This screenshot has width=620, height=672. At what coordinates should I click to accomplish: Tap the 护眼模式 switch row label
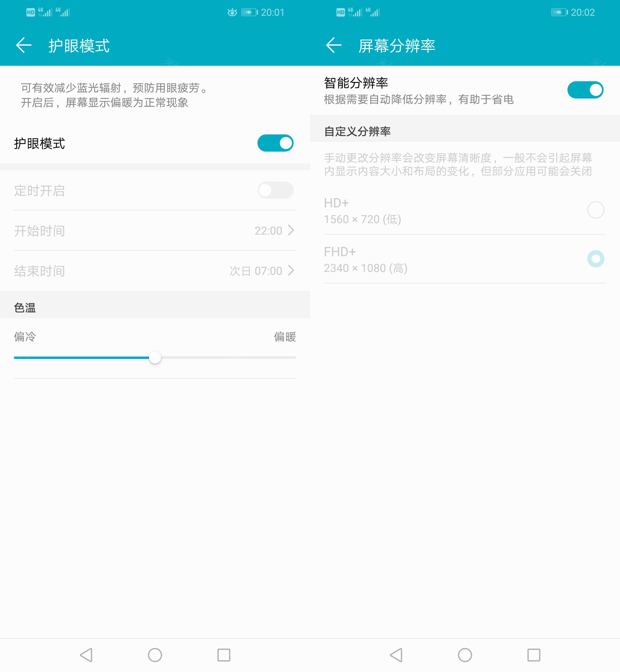[40, 143]
